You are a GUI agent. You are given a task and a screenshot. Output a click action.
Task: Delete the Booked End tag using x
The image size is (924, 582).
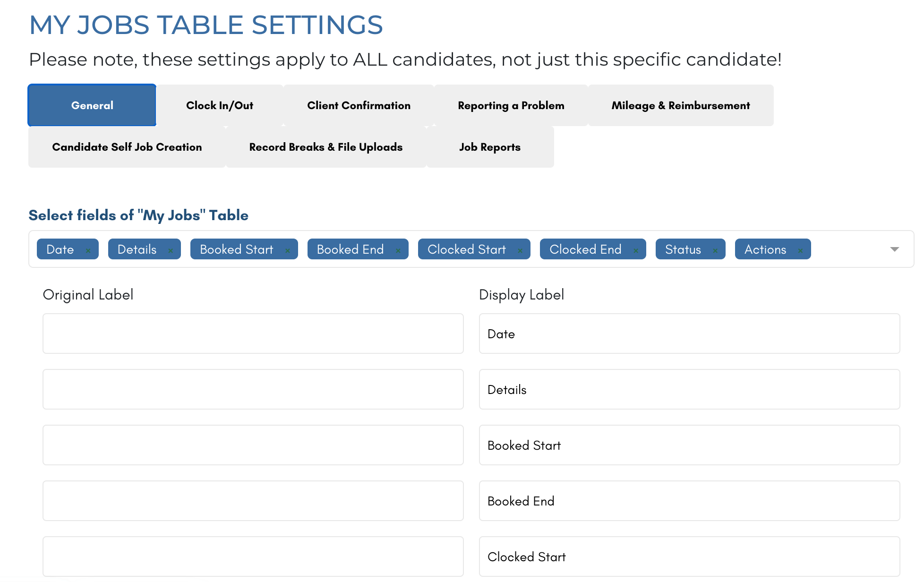[398, 250]
